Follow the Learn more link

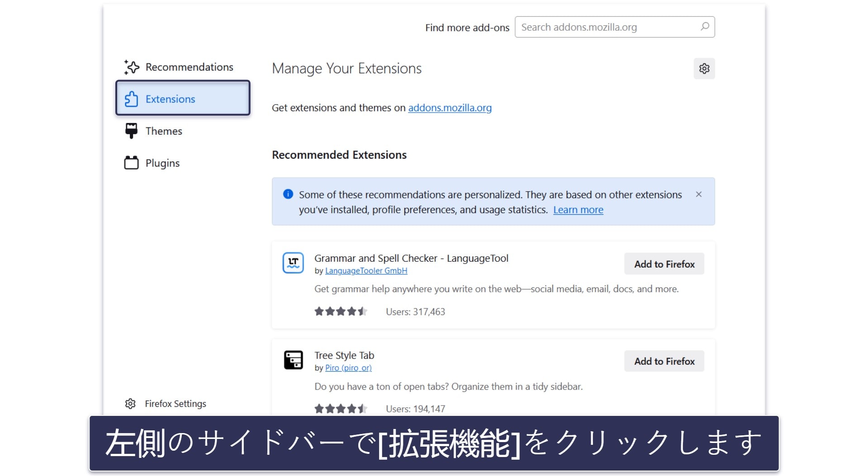(578, 210)
